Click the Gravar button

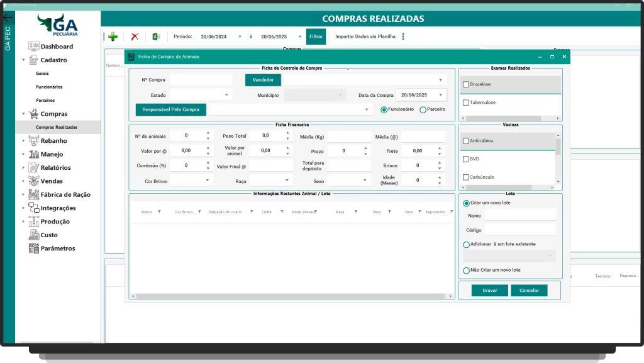490,291
